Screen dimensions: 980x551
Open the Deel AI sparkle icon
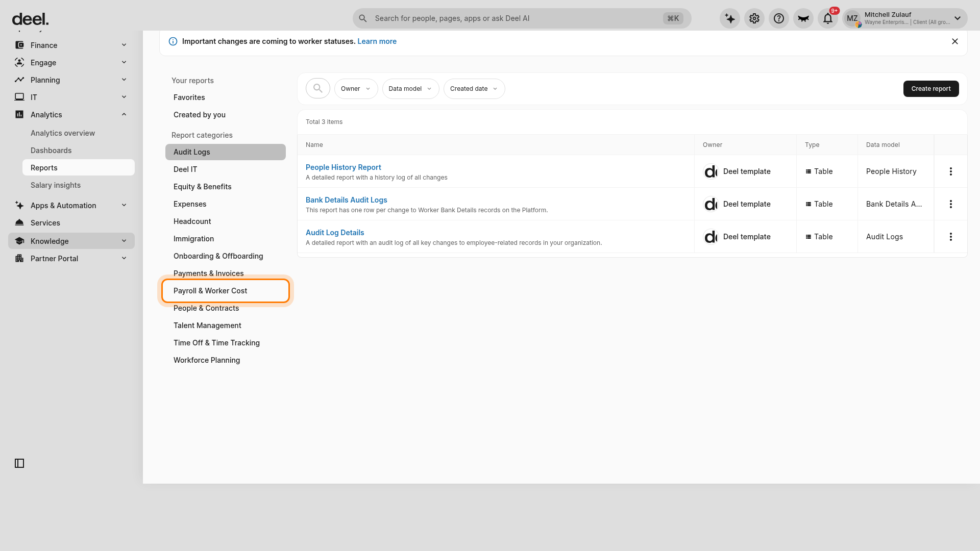tap(730, 18)
